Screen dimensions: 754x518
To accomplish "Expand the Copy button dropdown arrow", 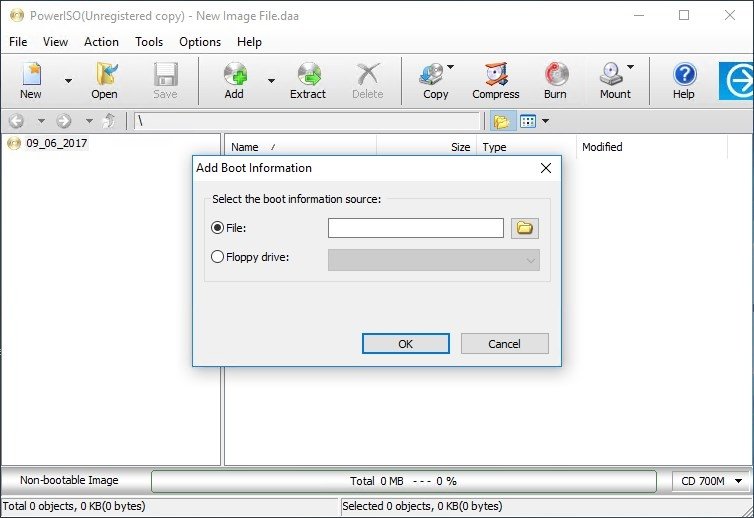I will (451, 67).
